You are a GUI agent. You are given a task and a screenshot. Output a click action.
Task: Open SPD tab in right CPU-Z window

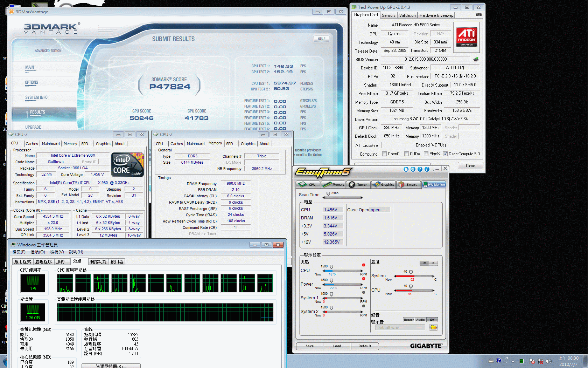[230, 144]
